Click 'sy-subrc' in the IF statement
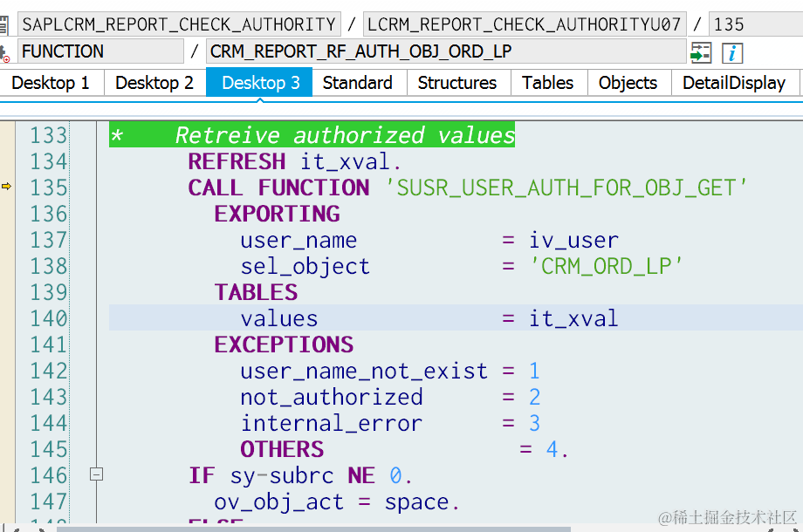The width and height of the screenshot is (803, 532). pos(282,475)
